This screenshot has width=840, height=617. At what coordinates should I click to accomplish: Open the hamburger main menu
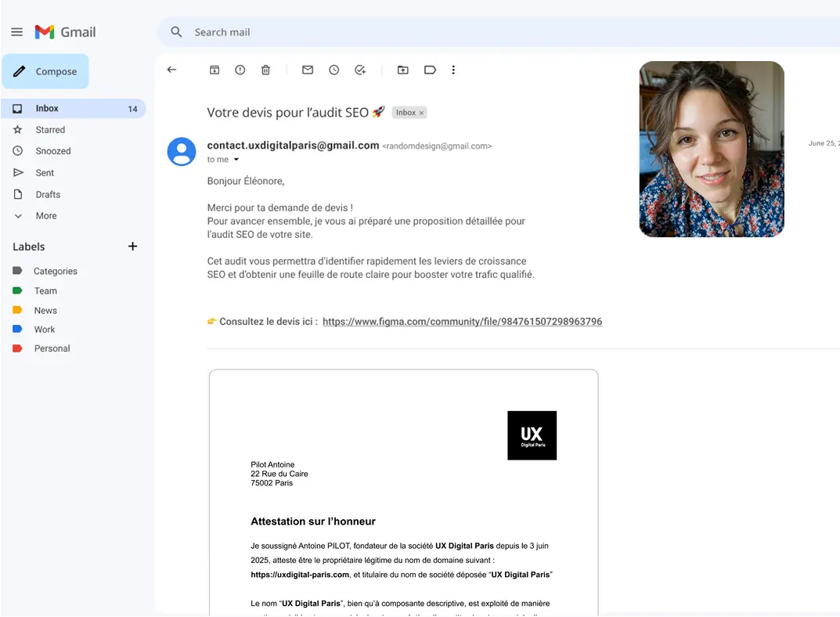[x=16, y=32]
